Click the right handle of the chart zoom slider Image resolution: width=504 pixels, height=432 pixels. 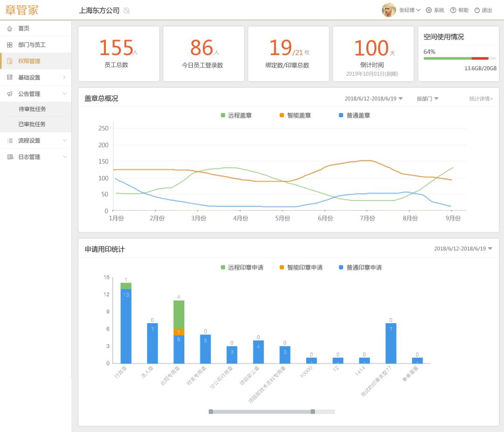(x=313, y=412)
